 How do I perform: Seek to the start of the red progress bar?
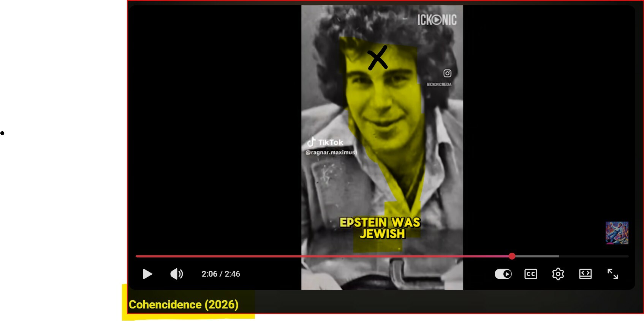(138, 256)
